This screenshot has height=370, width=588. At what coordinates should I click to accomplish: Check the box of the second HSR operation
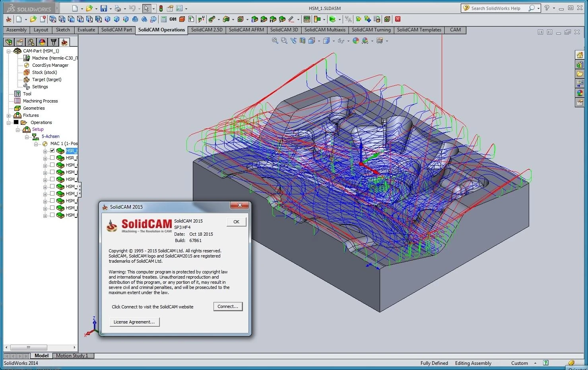pos(52,158)
